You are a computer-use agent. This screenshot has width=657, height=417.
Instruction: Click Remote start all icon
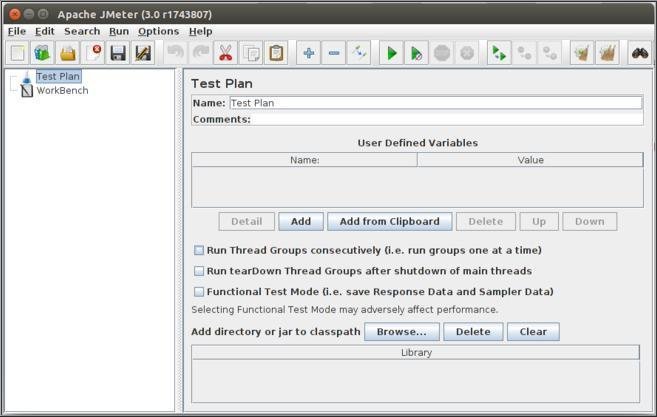click(499, 53)
